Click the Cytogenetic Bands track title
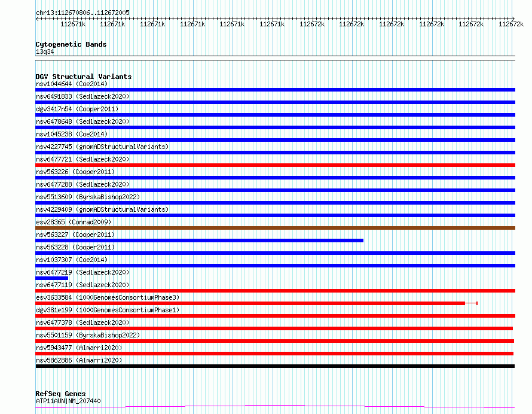Screen dimensions: 532x414 point(71,44)
